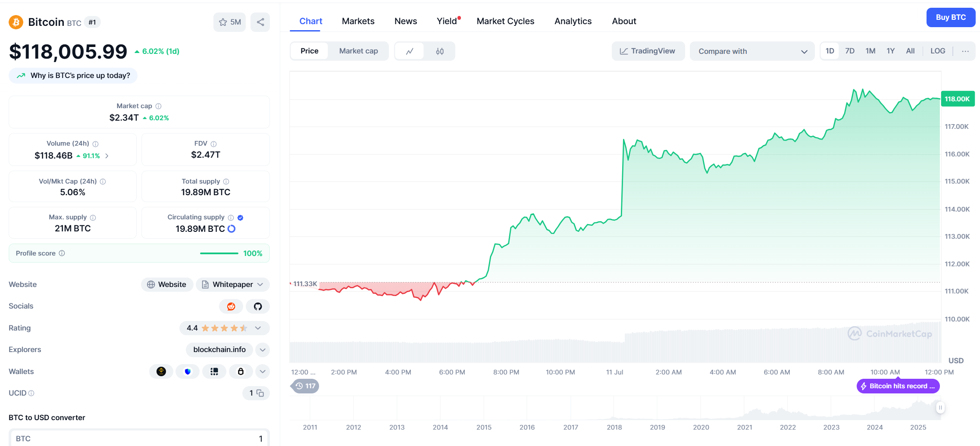This screenshot has height=446, width=980.
Task: Open chart in TradingView
Action: coord(648,51)
